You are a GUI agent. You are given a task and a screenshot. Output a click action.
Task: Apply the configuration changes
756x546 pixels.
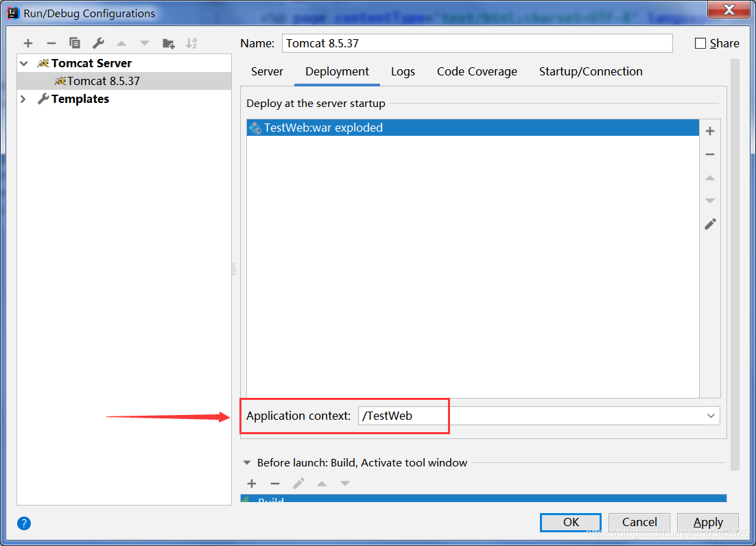pos(708,523)
